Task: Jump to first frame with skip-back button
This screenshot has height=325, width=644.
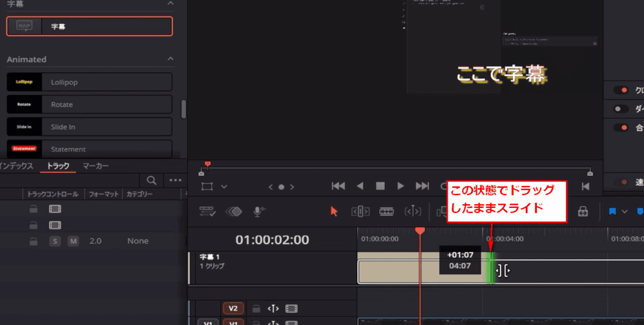Action: pyautogui.click(x=338, y=186)
